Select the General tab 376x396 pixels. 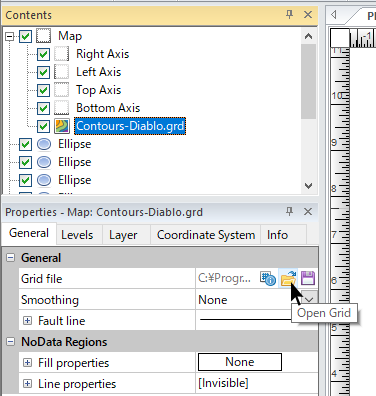[x=29, y=233]
